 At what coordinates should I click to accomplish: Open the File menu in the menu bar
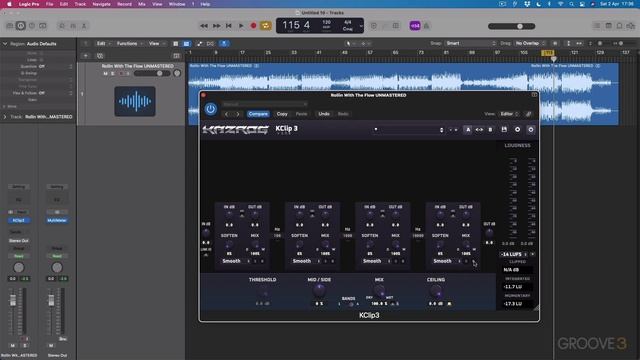pyautogui.click(x=49, y=4)
